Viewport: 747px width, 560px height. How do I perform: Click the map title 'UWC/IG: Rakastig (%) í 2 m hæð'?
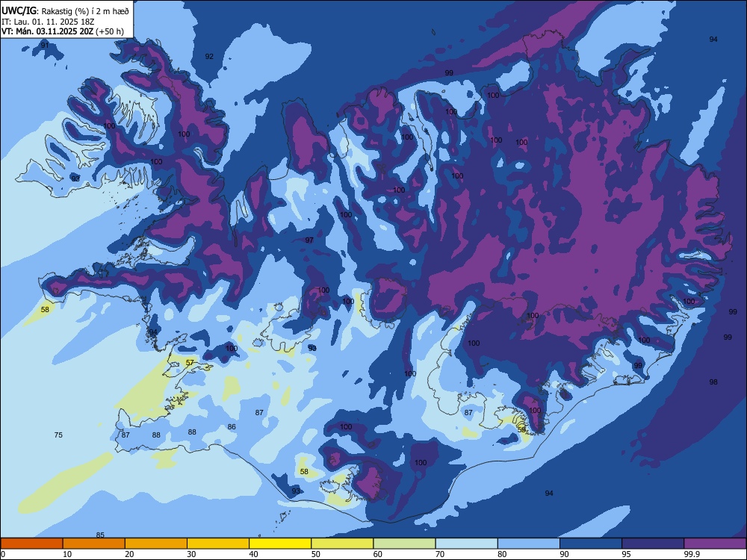pos(65,11)
